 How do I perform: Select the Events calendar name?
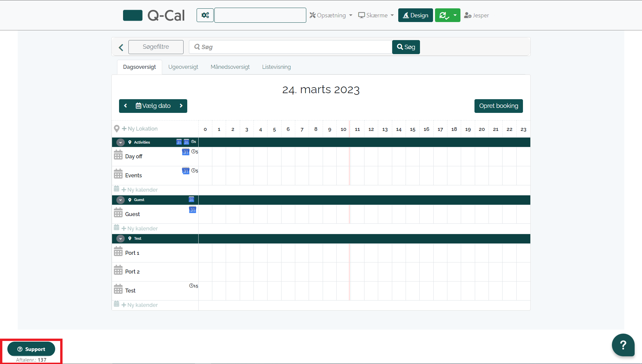[x=133, y=175]
